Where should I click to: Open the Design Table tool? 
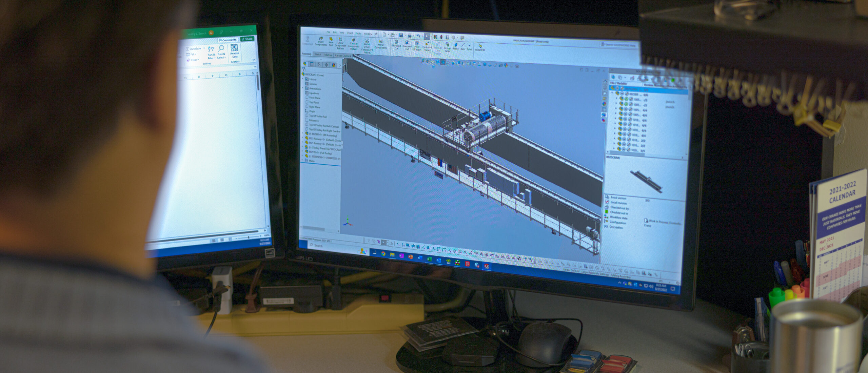(448, 47)
